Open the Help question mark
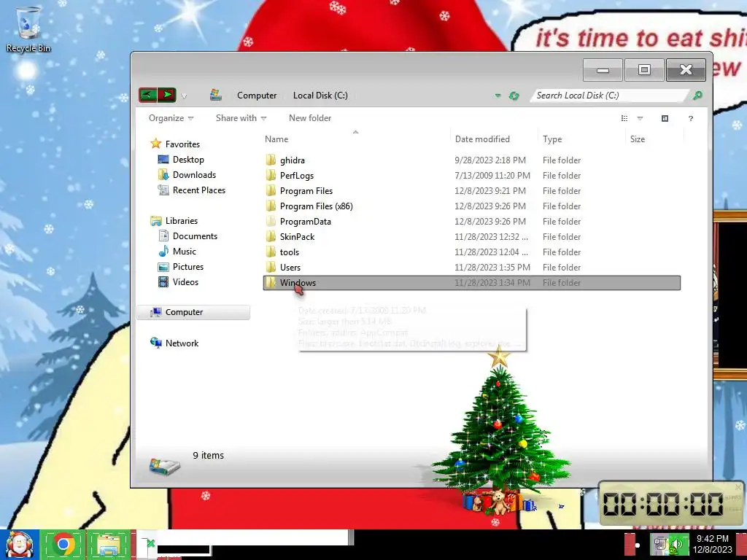The height and width of the screenshot is (560, 747). pyautogui.click(x=690, y=119)
